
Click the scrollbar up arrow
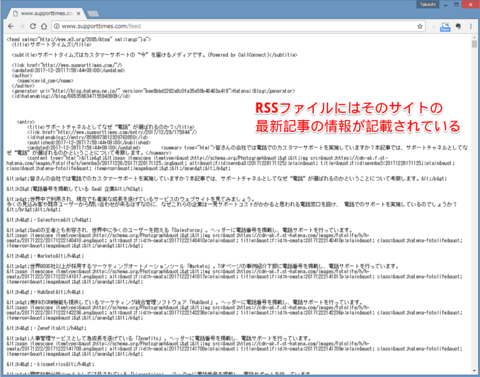click(474, 37)
